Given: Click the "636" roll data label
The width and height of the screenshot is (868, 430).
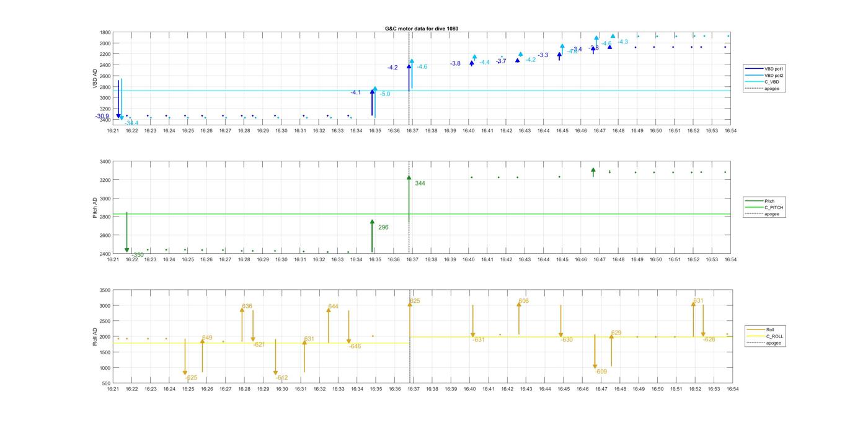Looking at the screenshot, I should click(x=247, y=306).
